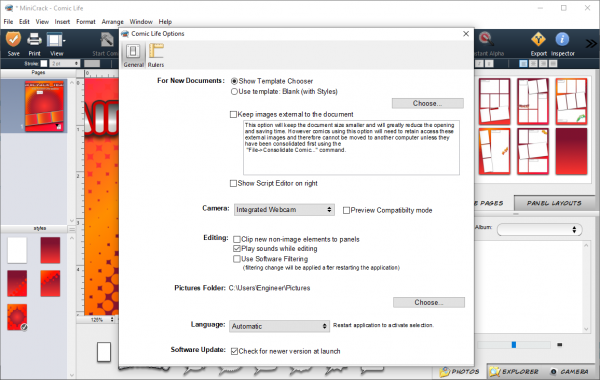Viewport: 600px width, 380px height.
Task: Click the Pictures Folder path text
Action: coord(269,288)
